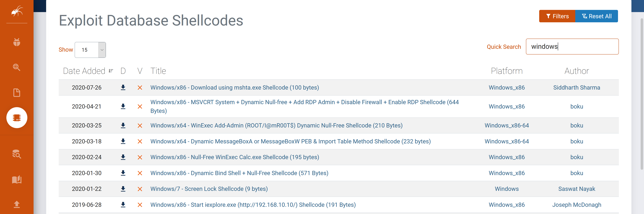Image resolution: width=644 pixels, height=214 pixels.
Task: Sort the table by Platform column header
Action: (x=506, y=71)
